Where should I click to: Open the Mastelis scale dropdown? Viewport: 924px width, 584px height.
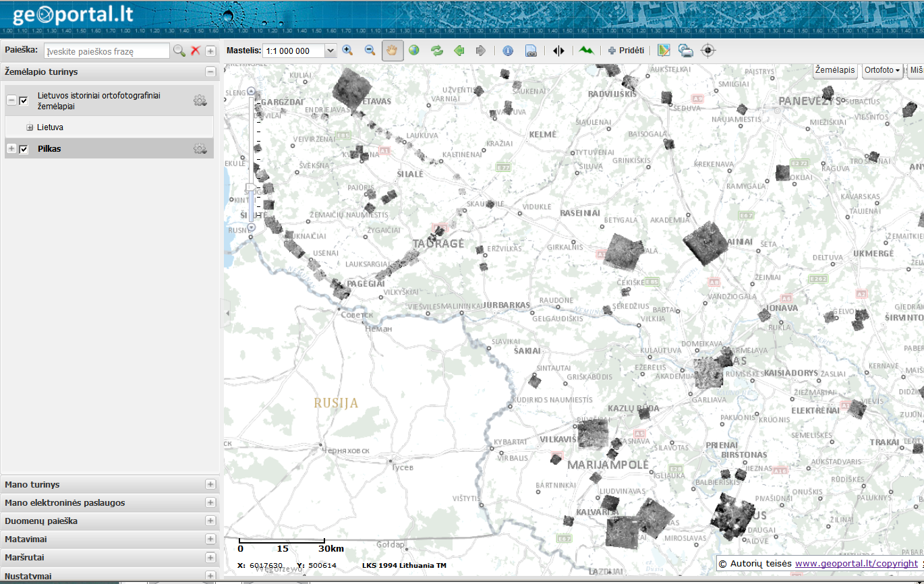[330, 51]
